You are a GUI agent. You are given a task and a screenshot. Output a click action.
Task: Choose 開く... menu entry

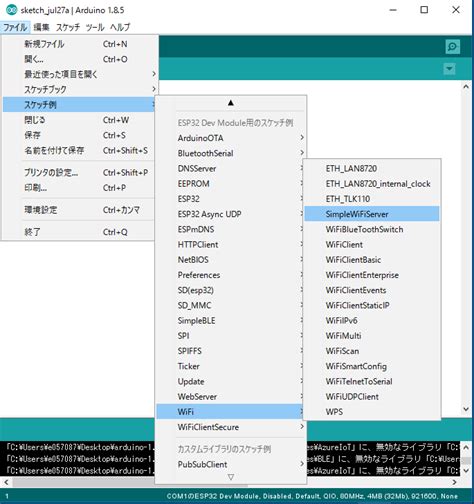pyautogui.click(x=79, y=59)
